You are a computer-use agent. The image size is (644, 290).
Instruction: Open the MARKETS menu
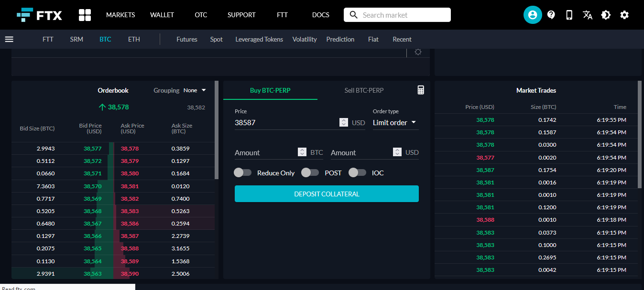(x=120, y=15)
